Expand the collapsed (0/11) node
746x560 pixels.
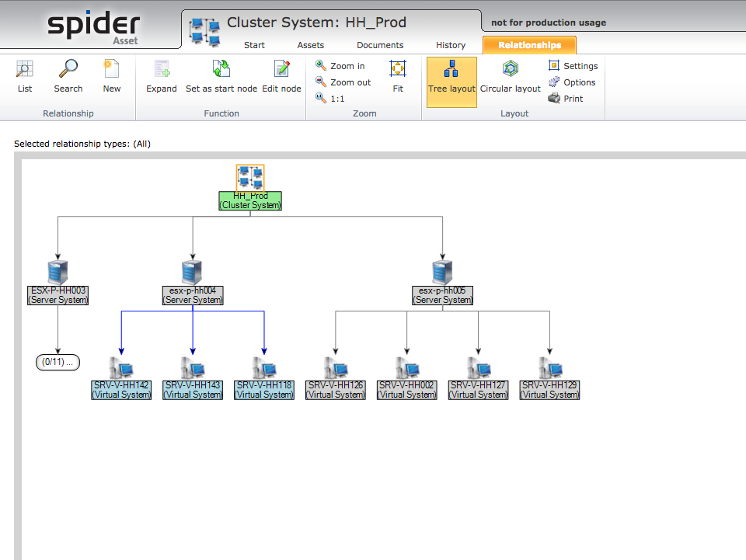58,363
